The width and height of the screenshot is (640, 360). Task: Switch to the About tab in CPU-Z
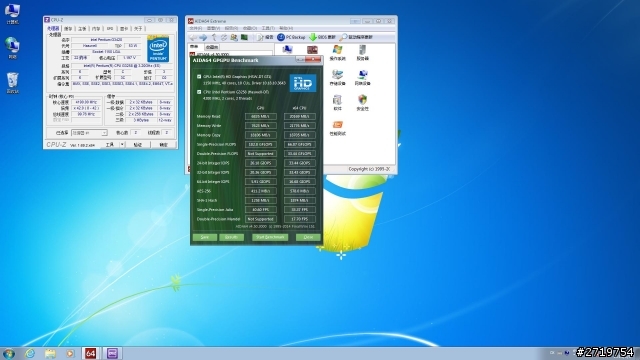pyautogui.click(x=138, y=29)
